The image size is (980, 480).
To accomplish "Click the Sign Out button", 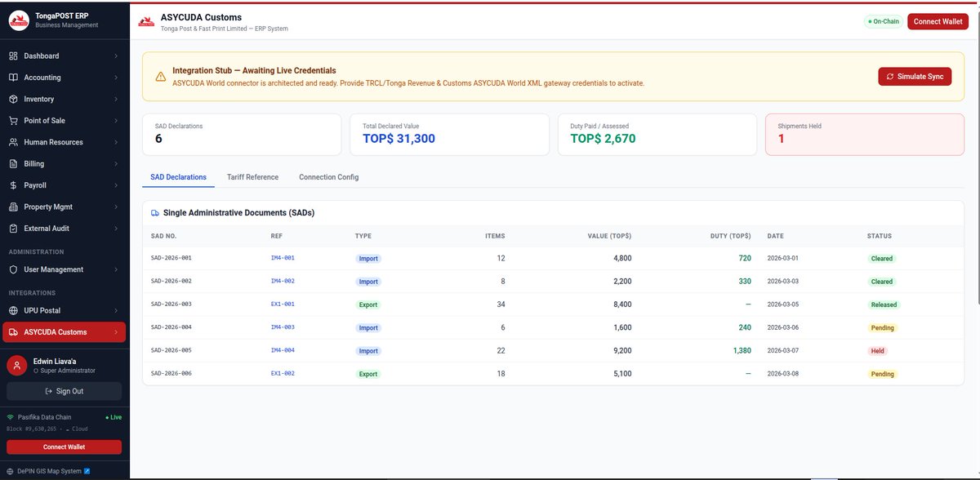I will tap(64, 391).
